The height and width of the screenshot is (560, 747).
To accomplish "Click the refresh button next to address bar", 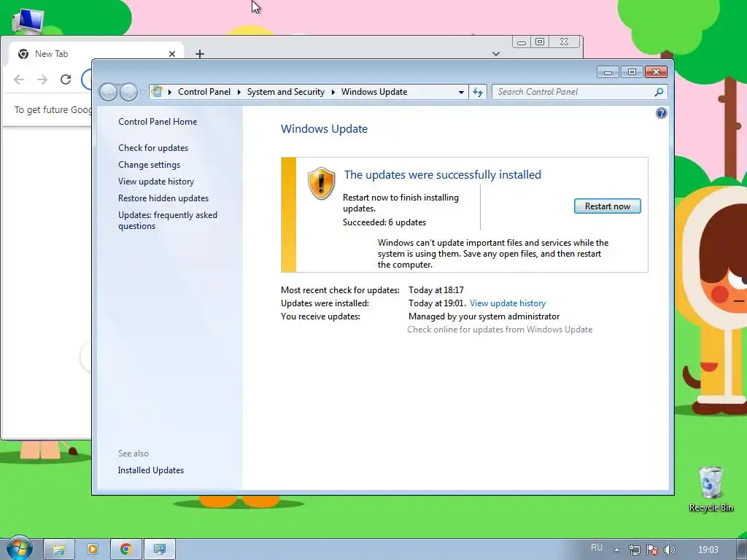I will click(x=477, y=92).
